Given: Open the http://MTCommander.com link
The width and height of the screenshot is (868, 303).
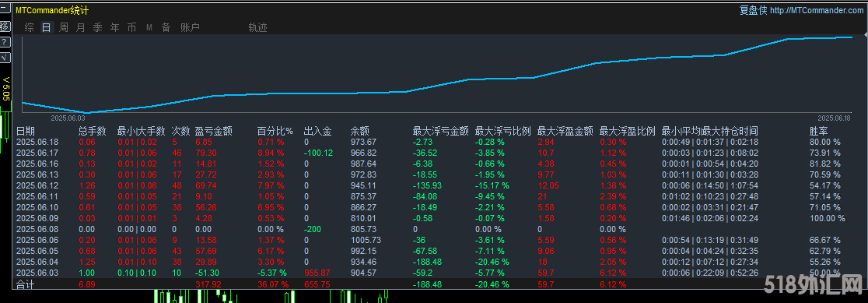Looking at the screenshot, I should 816,11.
